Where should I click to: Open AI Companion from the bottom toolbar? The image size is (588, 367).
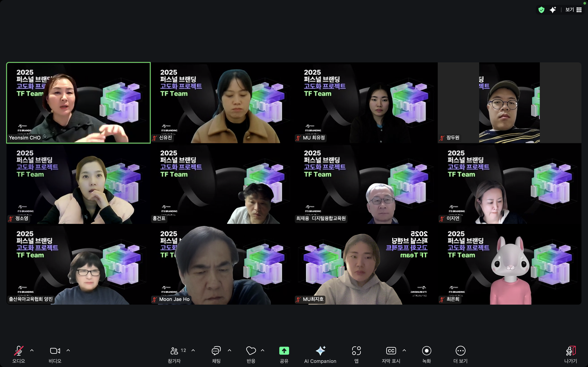coord(320,351)
